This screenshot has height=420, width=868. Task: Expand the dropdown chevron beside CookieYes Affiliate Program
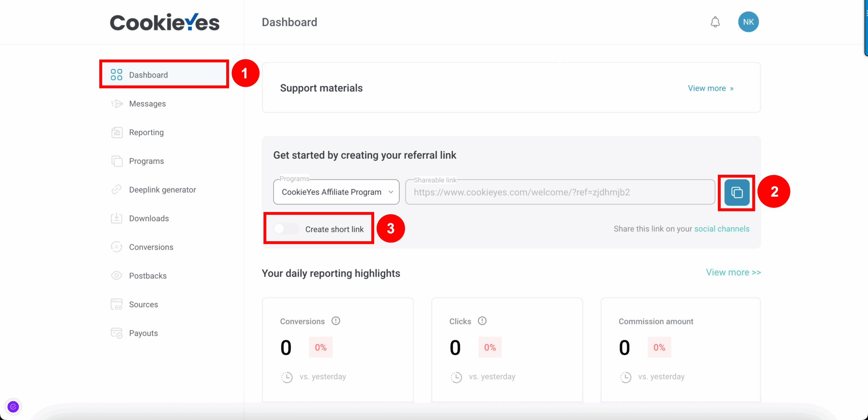pos(391,192)
